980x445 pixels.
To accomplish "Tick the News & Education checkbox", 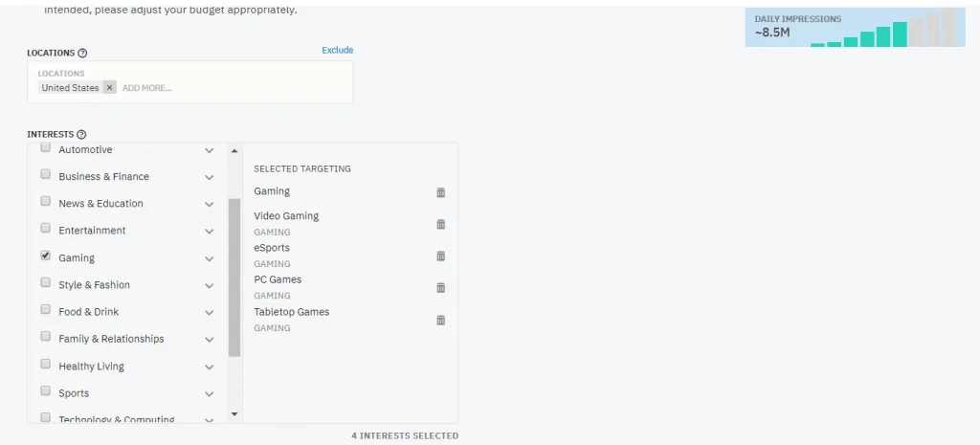I will point(46,201).
